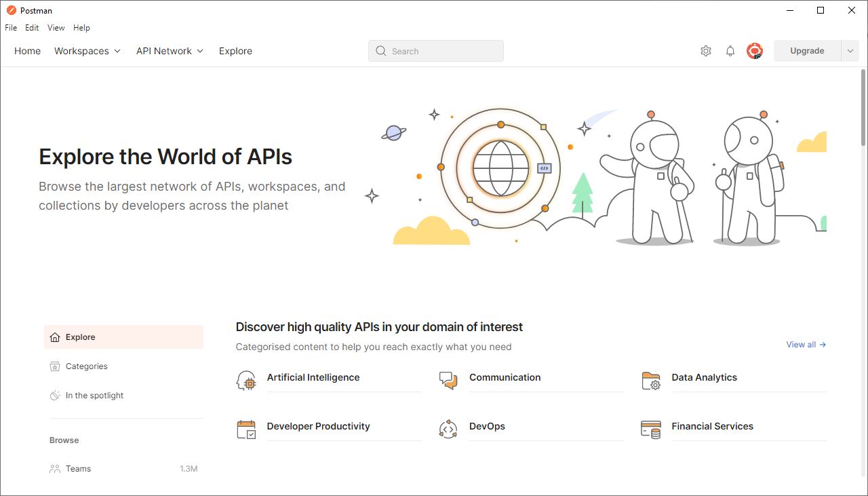
Task: Go to the Explore tab in header
Action: point(235,51)
